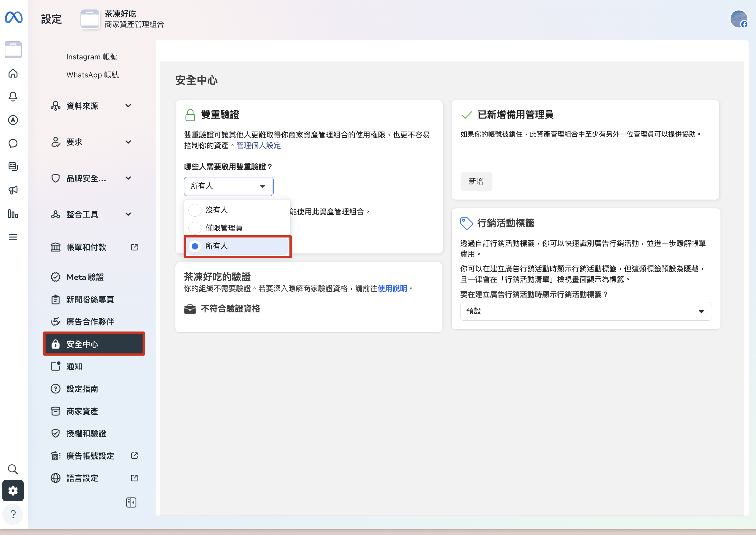Click the 安全中心 page heading
The image size is (756, 535).
[196, 80]
